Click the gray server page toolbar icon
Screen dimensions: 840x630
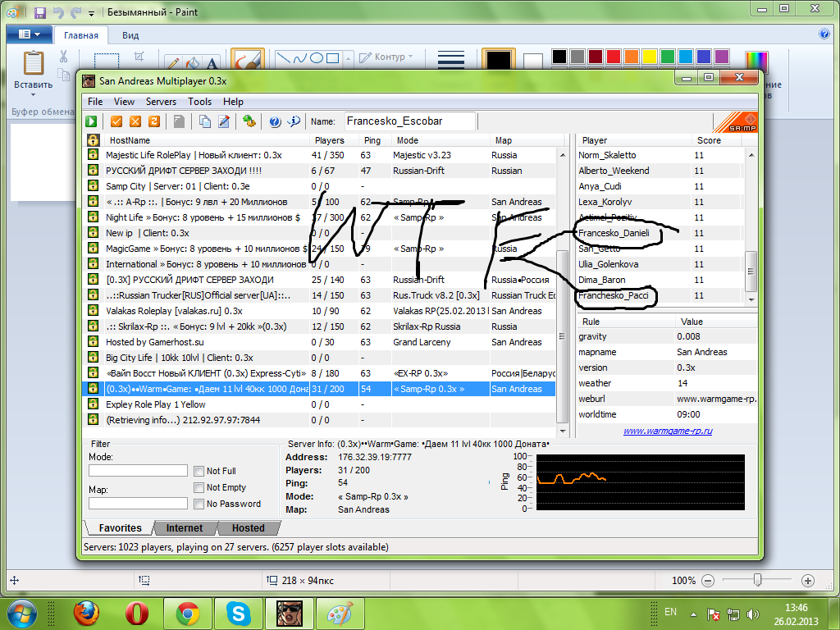[180, 121]
